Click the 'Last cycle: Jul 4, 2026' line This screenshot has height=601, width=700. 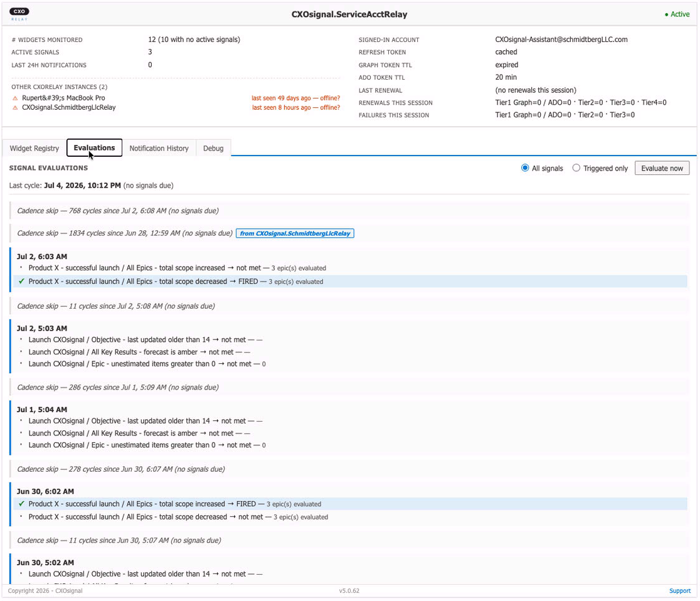(91, 185)
